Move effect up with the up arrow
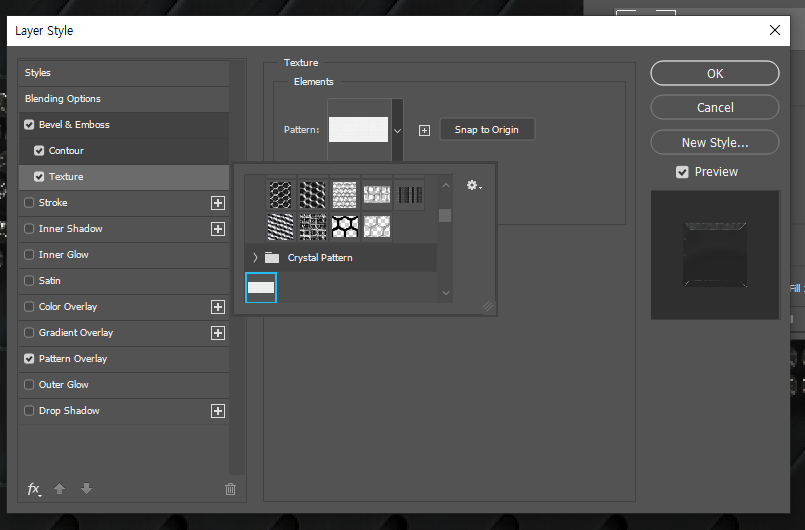Screen dimensions: 805x530 (x=60, y=489)
